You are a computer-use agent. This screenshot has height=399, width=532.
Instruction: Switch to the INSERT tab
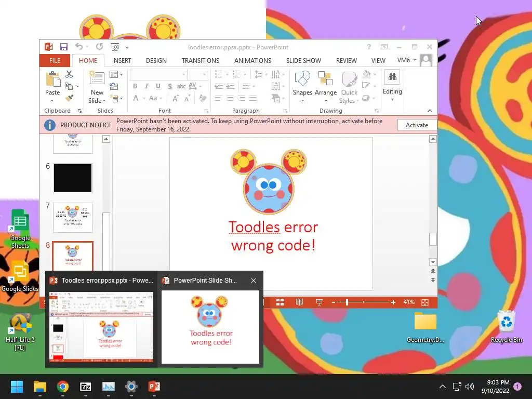(122, 60)
